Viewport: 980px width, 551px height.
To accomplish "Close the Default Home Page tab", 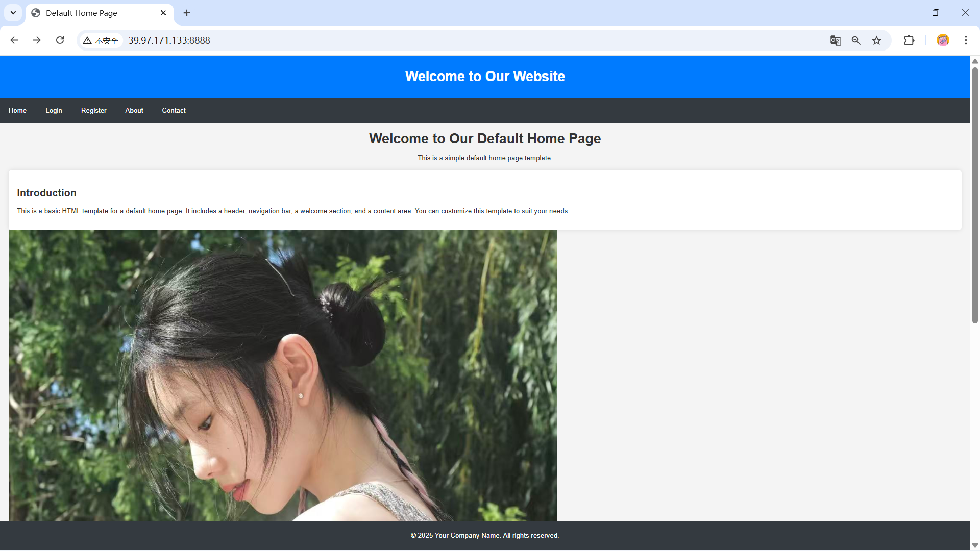I will click(x=163, y=13).
